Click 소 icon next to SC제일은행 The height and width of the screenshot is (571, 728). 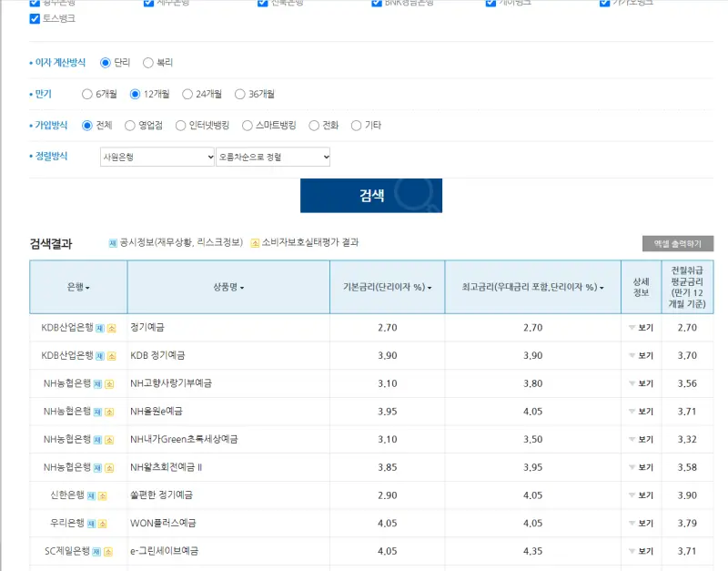tap(108, 552)
